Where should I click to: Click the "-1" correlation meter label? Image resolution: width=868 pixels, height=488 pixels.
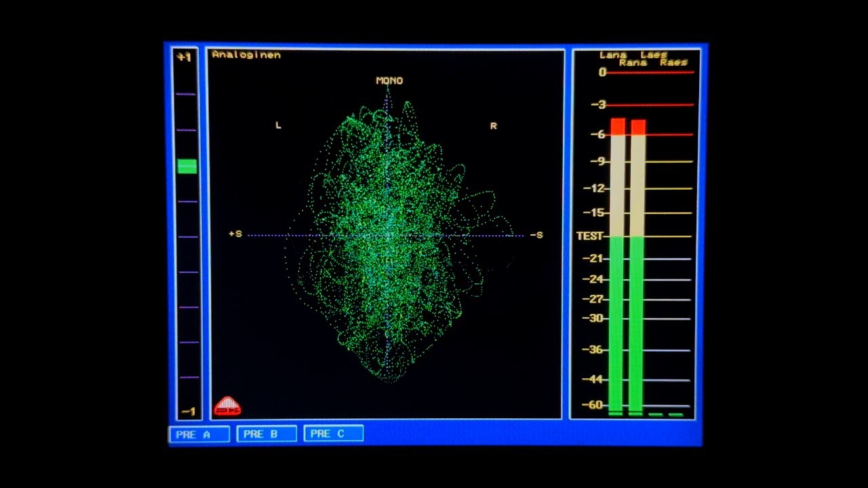pos(188,411)
